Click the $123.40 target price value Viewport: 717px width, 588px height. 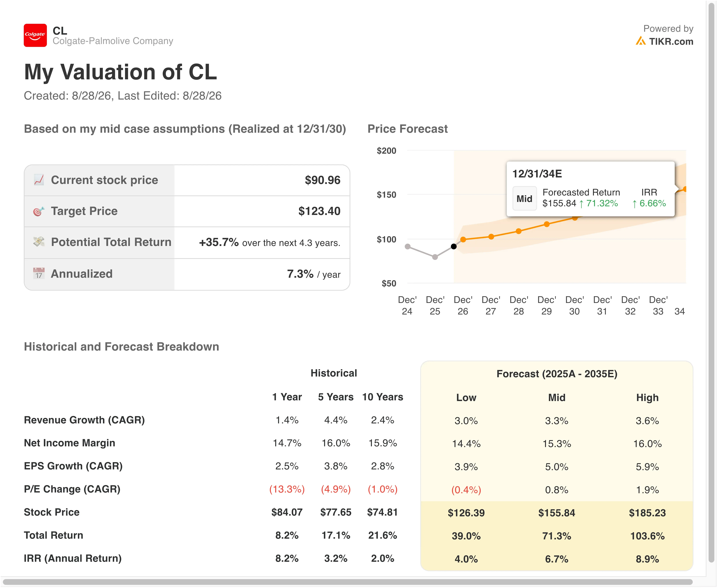click(x=319, y=211)
